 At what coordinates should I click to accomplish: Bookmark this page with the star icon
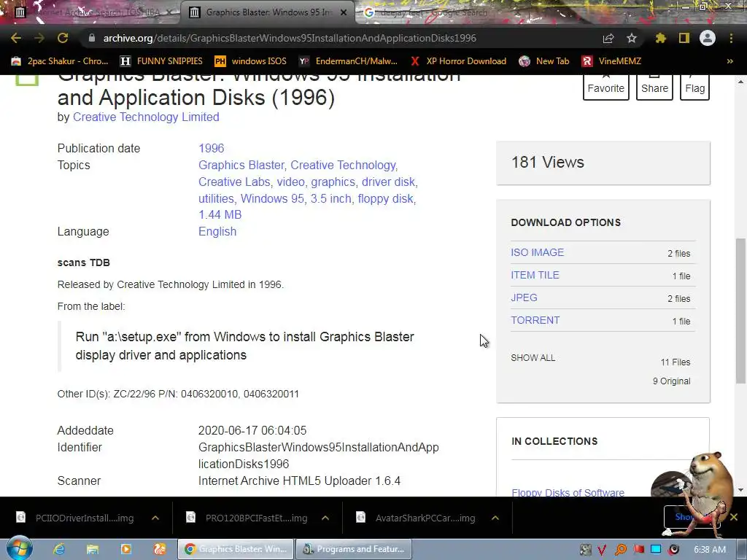click(x=631, y=38)
